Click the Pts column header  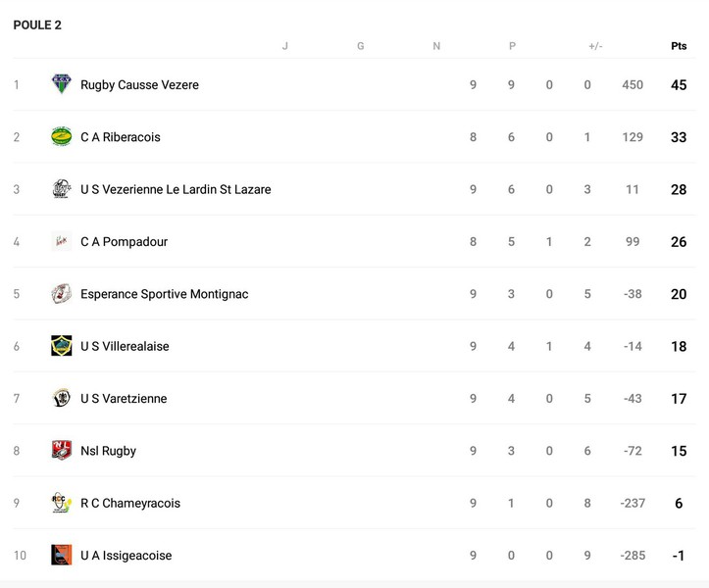point(679,46)
